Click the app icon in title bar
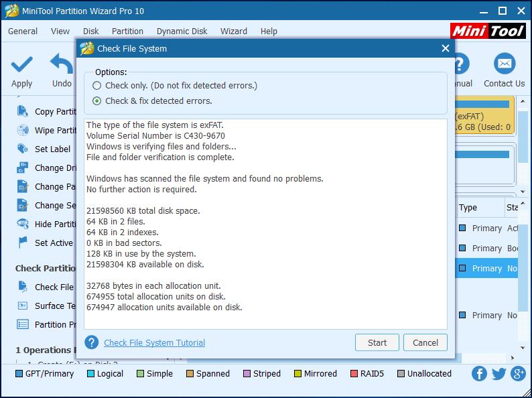This screenshot has height=398, width=532. pyautogui.click(x=11, y=11)
